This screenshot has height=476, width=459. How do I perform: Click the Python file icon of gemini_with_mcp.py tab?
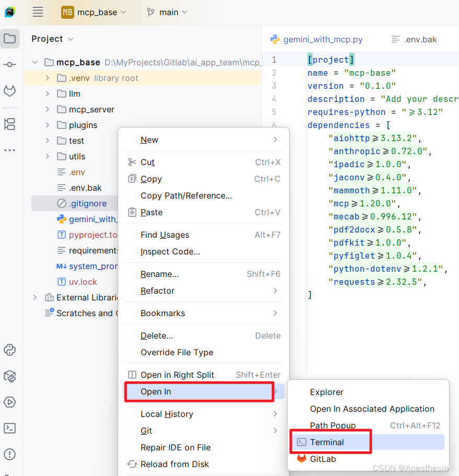tap(275, 39)
